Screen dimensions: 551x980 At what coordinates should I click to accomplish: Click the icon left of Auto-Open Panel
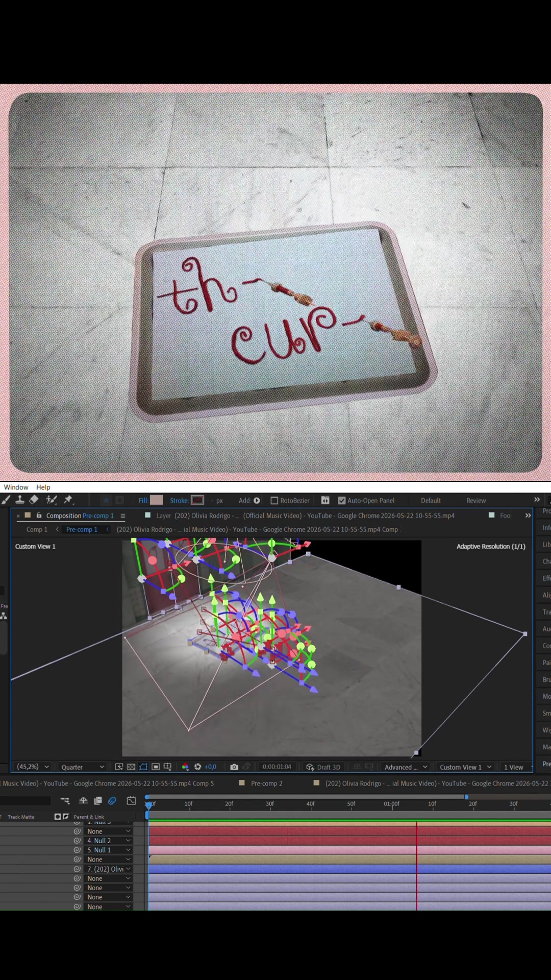pyautogui.click(x=325, y=501)
